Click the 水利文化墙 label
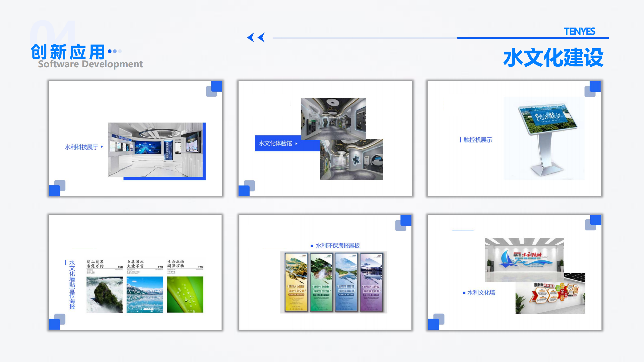This screenshot has width=644, height=362. point(481,292)
